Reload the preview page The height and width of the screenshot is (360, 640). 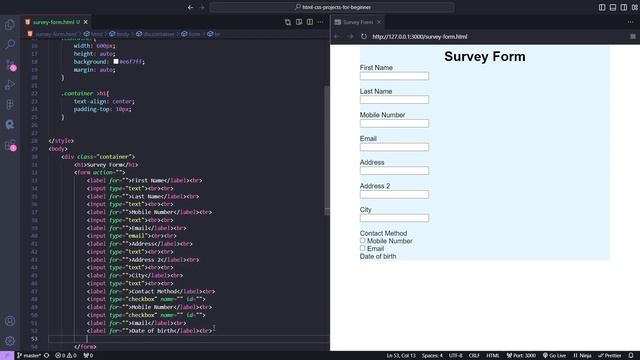pyautogui.click(x=364, y=36)
